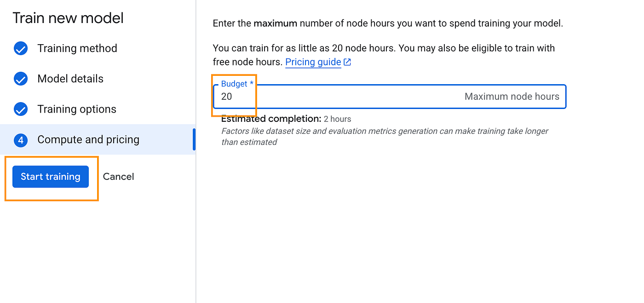Click the Budget field label
Image resolution: width=644 pixels, height=303 pixels.
coord(237,84)
